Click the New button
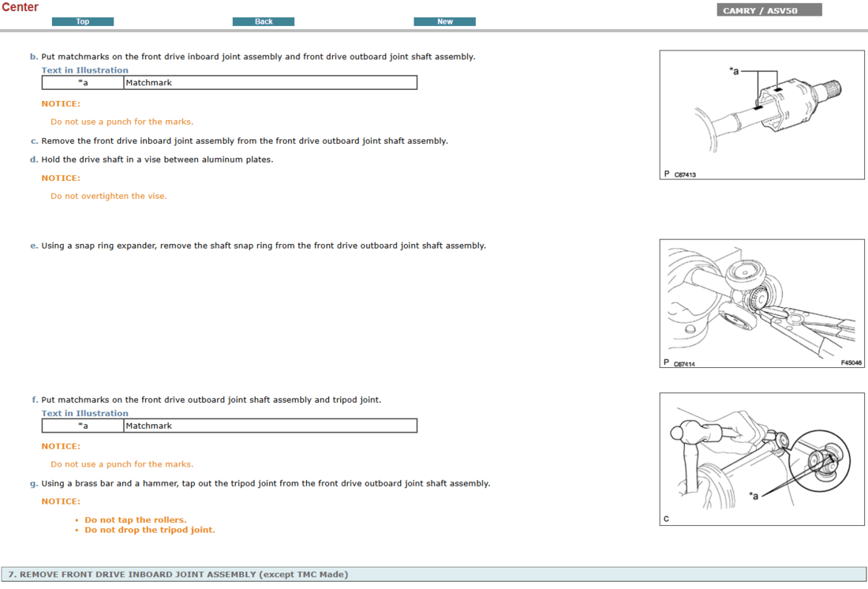868x589 pixels. point(444,21)
